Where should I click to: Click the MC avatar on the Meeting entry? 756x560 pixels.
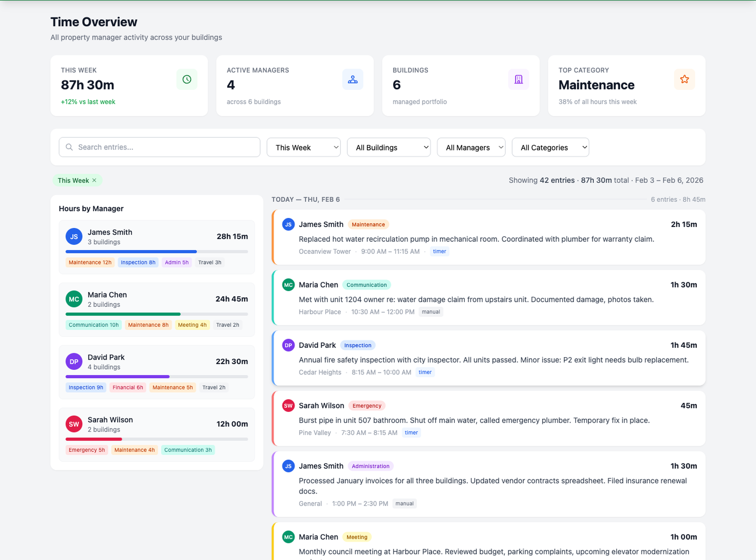click(x=288, y=537)
